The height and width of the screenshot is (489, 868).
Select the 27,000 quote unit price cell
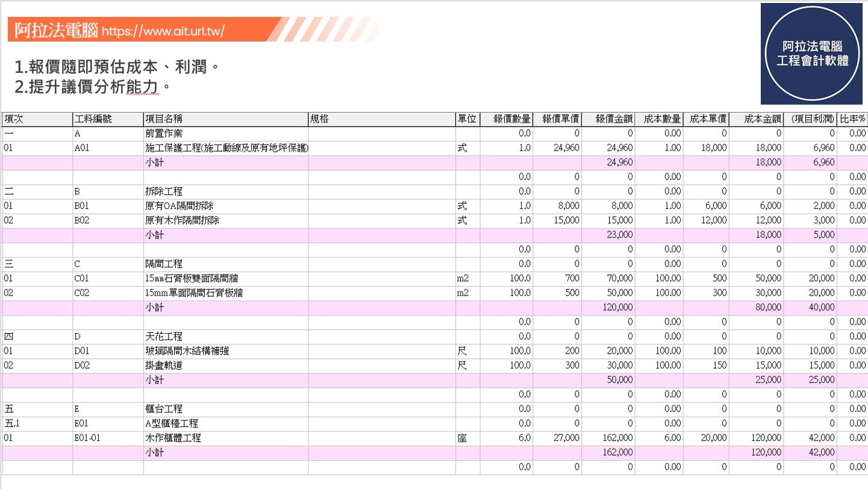pyautogui.click(x=557, y=438)
